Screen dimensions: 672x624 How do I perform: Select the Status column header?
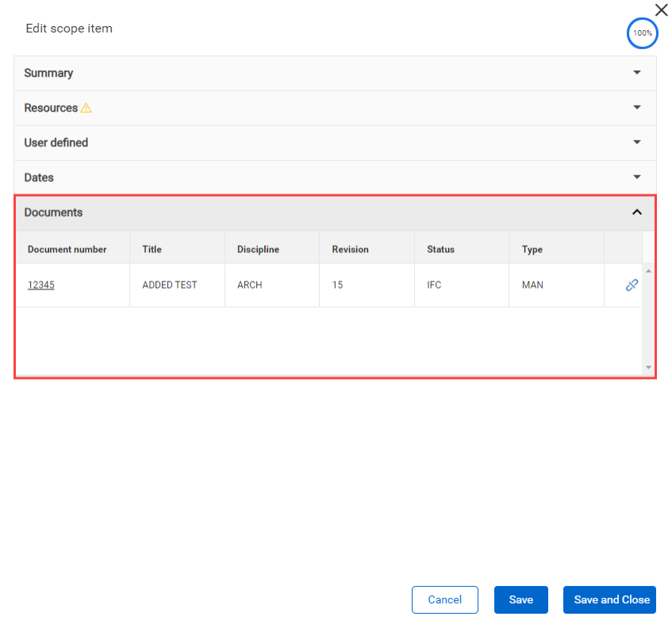(440, 250)
